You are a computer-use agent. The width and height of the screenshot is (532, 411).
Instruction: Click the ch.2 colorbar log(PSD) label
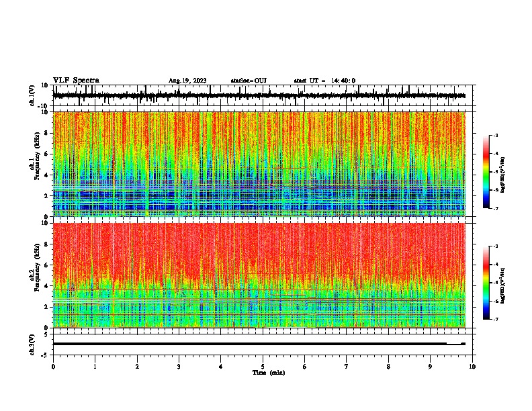click(502, 285)
